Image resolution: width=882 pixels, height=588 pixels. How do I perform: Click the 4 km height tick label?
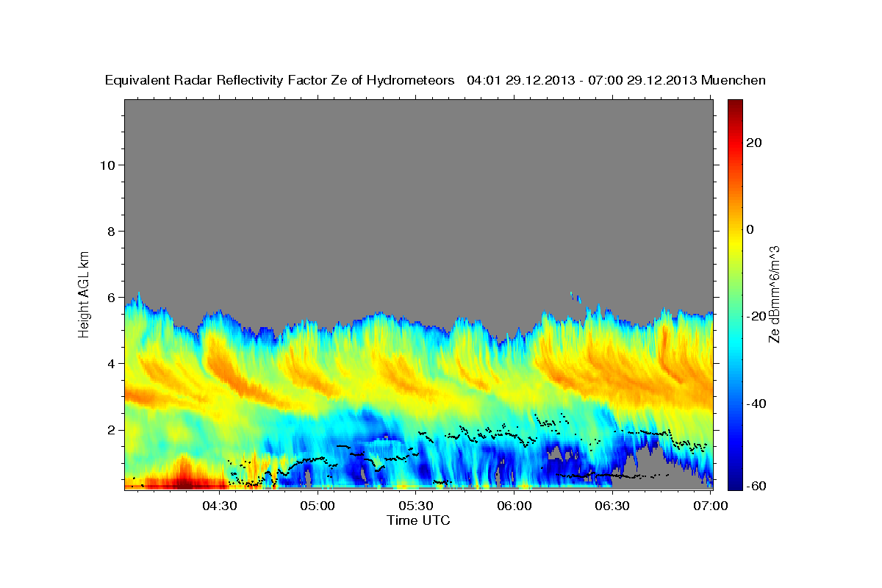click(x=111, y=363)
